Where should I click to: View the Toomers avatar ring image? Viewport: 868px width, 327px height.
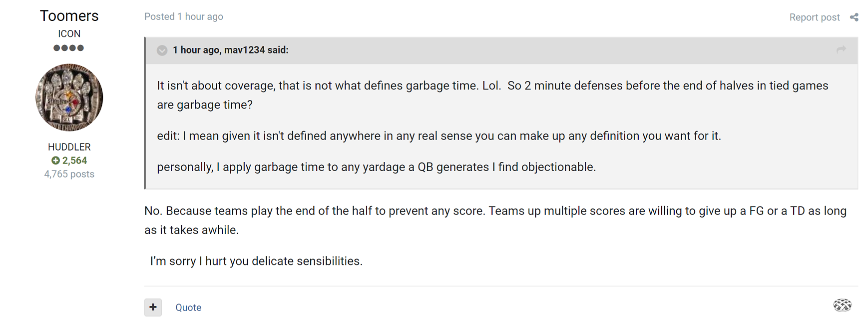pos(69,97)
